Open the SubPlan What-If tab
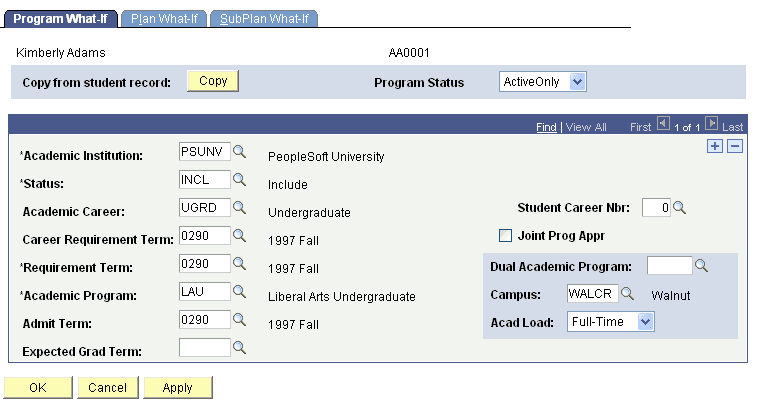Image resolution: width=760 pixels, height=403 pixels. pos(264,18)
